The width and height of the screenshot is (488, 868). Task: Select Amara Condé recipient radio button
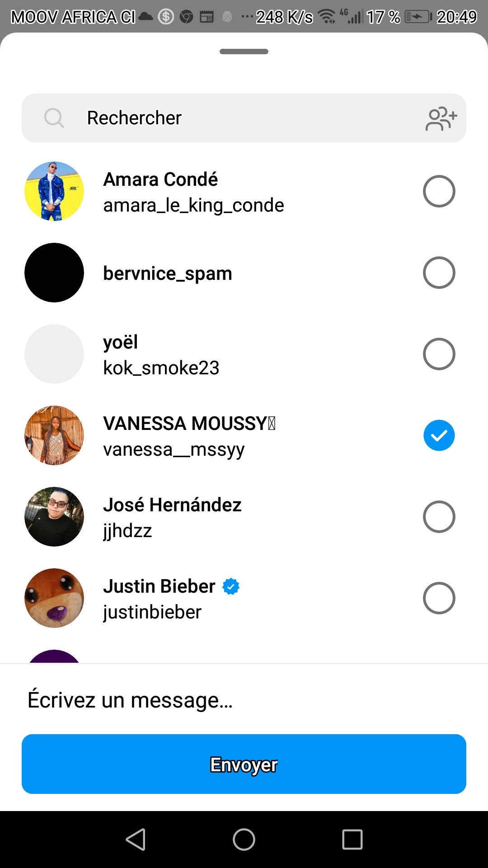[x=439, y=191]
